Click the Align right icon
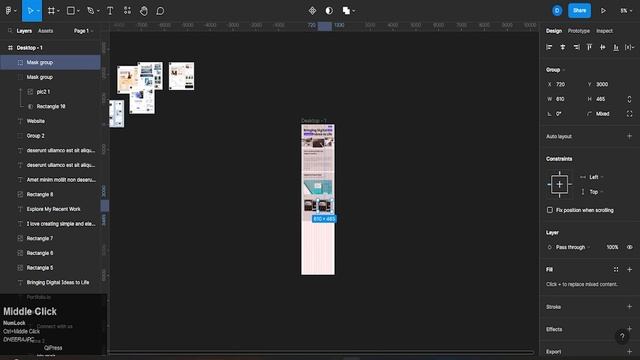This screenshot has width=640, height=360. [576, 47]
